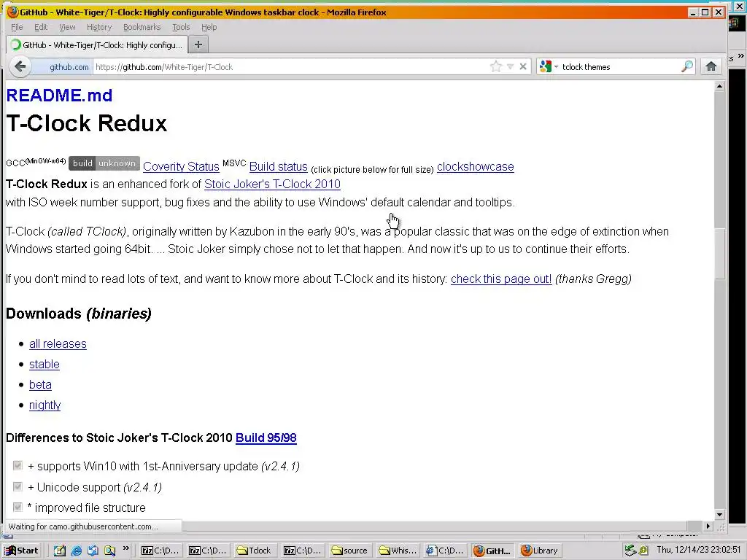Open the Google search engine selector dropdown

coord(549,66)
